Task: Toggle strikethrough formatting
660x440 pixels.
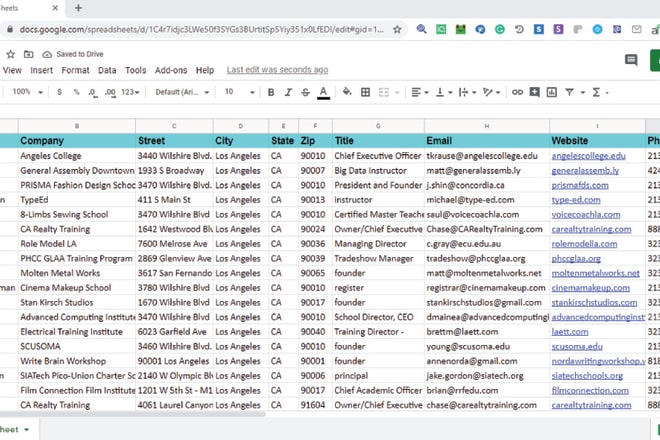Action: (306, 92)
